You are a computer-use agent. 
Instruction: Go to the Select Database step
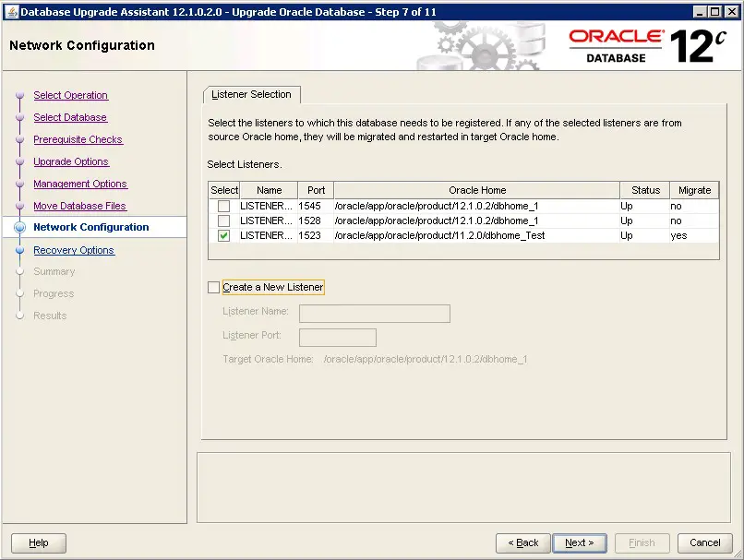(70, 117)
